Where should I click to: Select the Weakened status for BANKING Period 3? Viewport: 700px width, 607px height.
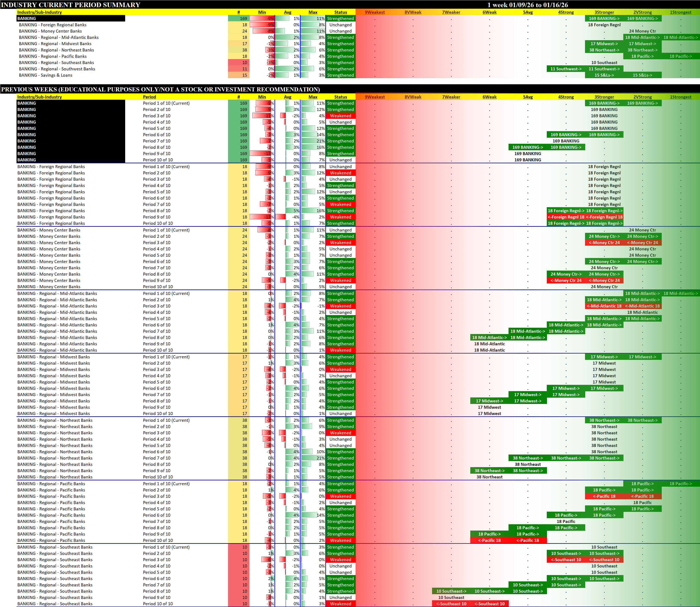pyautogui.click(x=340, y=116)
